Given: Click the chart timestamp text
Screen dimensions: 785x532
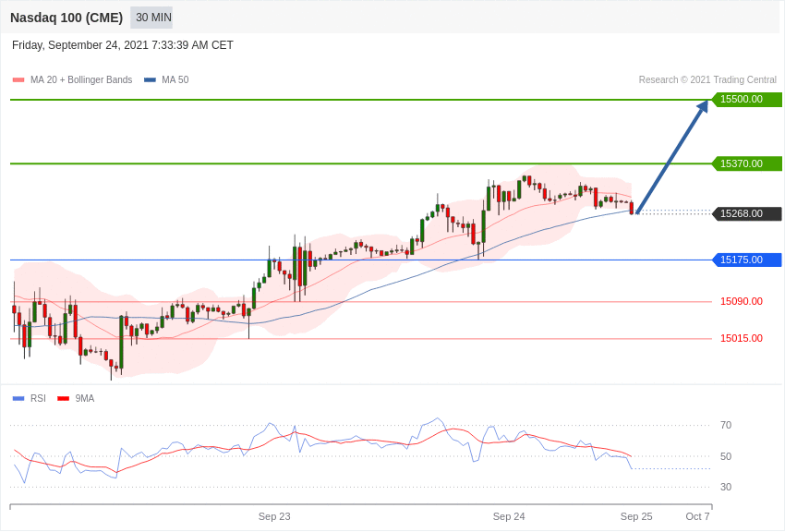Looking at the screenshot, I should pyautogui.click(x=123, y=45).
